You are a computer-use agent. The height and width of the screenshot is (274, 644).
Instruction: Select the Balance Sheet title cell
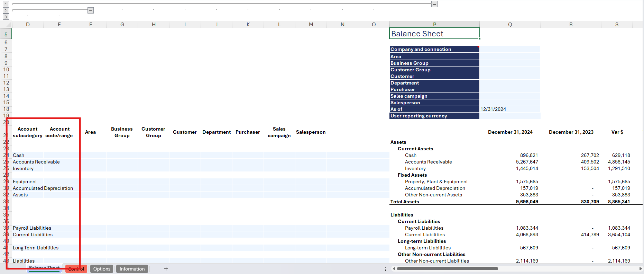(x=434, y=34)
